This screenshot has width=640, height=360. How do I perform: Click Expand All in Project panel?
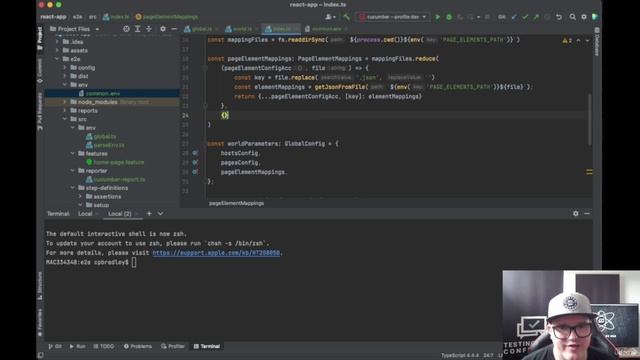click(138, 29)
